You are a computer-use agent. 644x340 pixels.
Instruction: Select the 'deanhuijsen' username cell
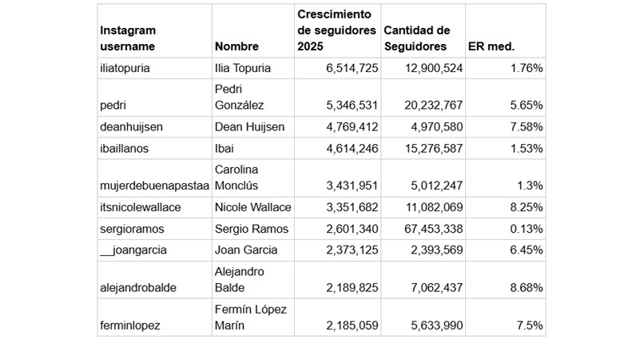click(x=133, y=126)
